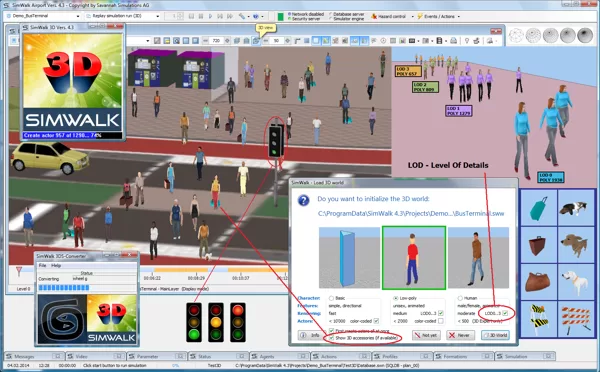Select the darkest shaded LOD sphere thumbnail
This screenshot has height=372, width=600.
[585, 35]
